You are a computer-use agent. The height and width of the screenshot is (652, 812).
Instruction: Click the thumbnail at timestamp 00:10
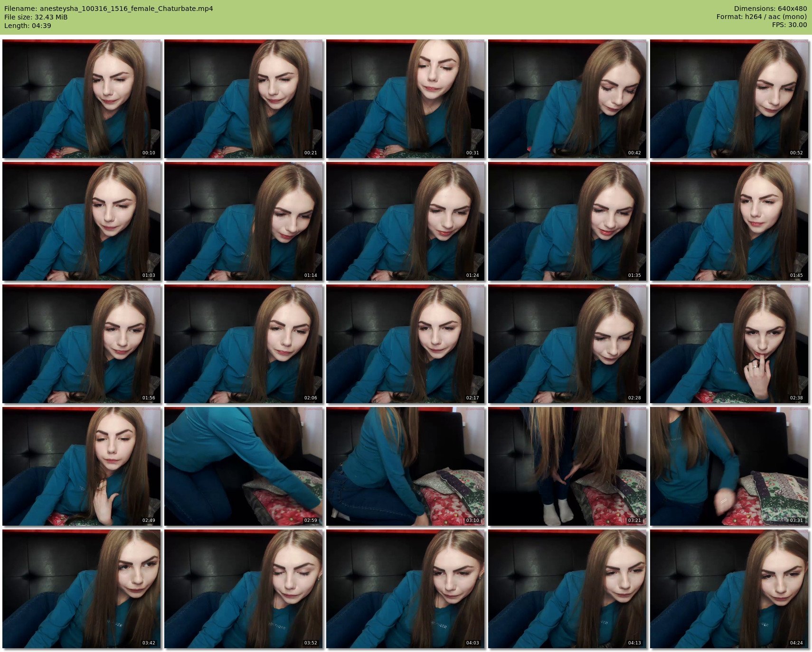pos(82,99)
